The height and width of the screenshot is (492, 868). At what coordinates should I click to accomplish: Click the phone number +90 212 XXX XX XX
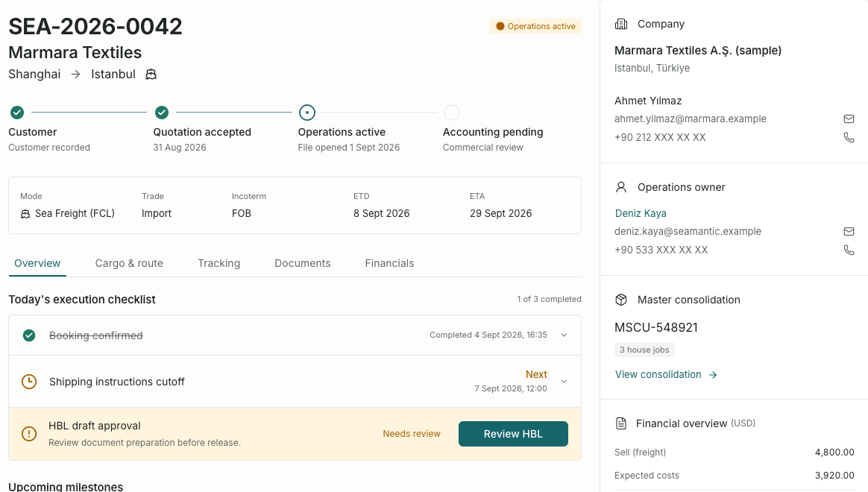[x=660, y=137]
